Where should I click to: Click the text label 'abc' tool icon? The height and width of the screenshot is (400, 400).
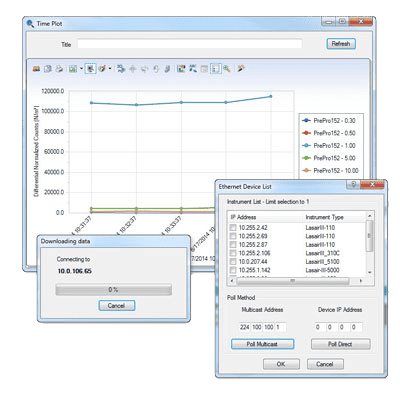coord(193,69)
